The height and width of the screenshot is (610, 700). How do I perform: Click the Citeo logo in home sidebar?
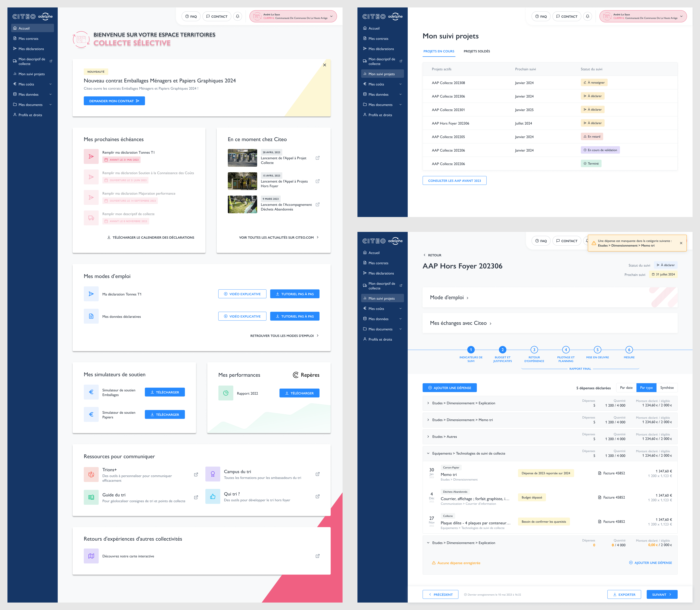click(x=24, y=16)
